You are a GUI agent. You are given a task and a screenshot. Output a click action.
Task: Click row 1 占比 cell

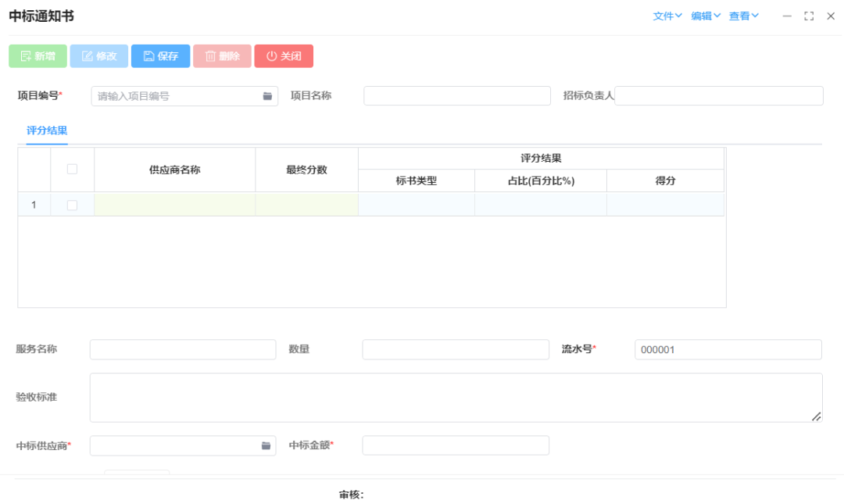[x=541, y=205]
